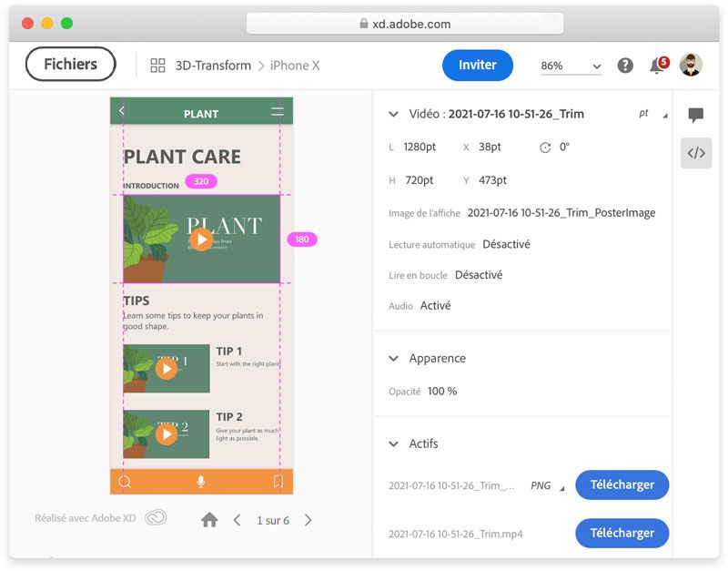Click the bookmark icon in the orange bar
This screenshot has height=571, width=728.
(x=278, y=482)
